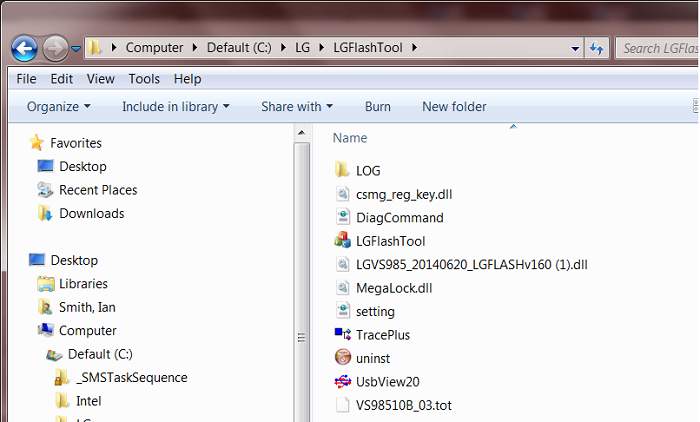Select the MegaLock.dll file name
The height and width of the screenshot is (422, 700).
pyautogui.click(x=394, y=288)
